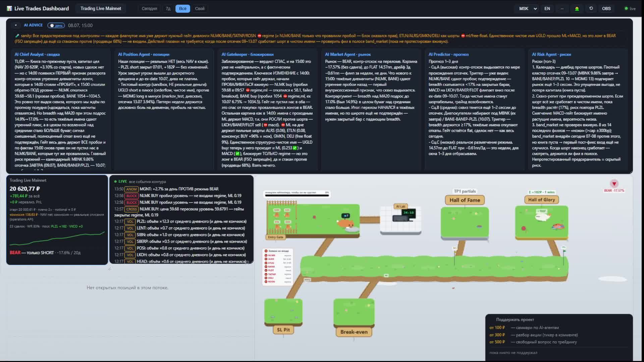The height and width of the screenshot is (362, 644).
Task: Click the VOL tag on SIBN row
Action: coord(130,235)
